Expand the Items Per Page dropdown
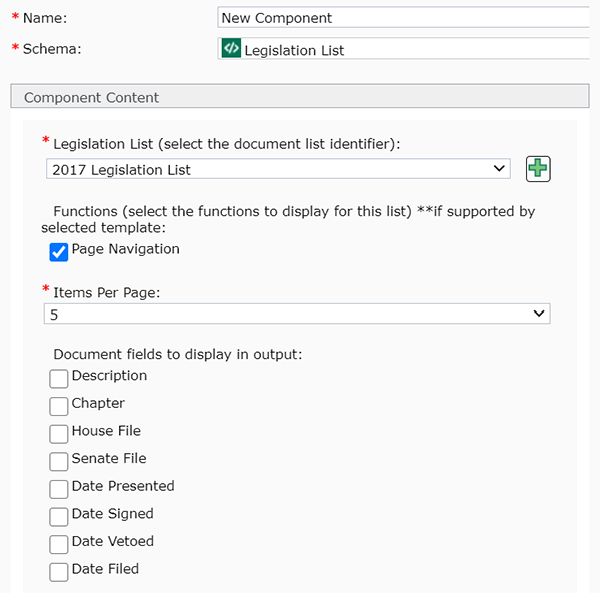The height and width of the screenshot is (593, 600). click(x=297, y=314)
